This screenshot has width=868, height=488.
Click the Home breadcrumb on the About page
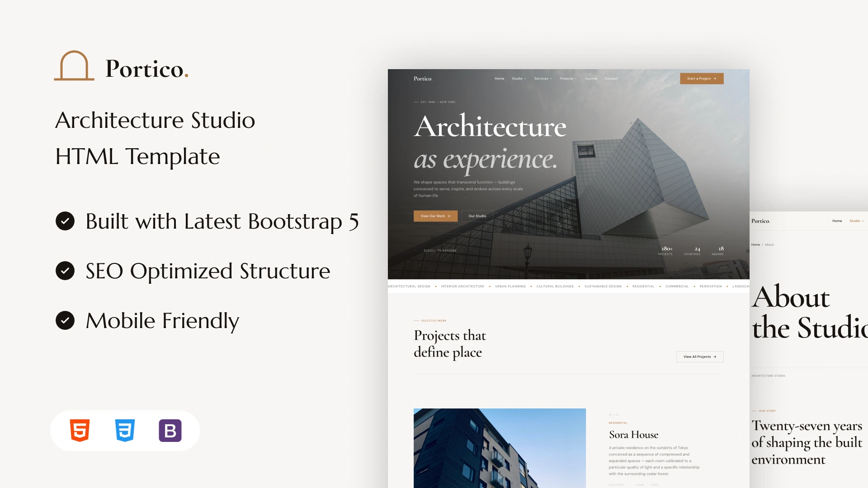[x=755, y=245]
